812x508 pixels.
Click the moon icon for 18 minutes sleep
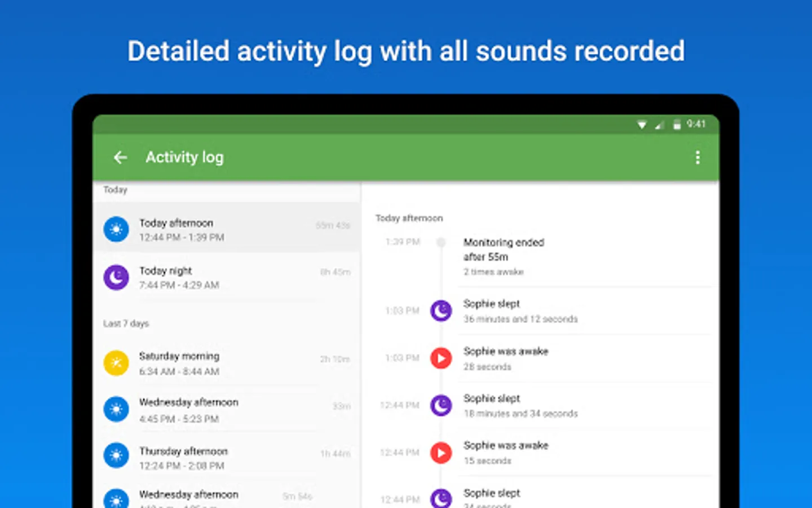(441, 405)
